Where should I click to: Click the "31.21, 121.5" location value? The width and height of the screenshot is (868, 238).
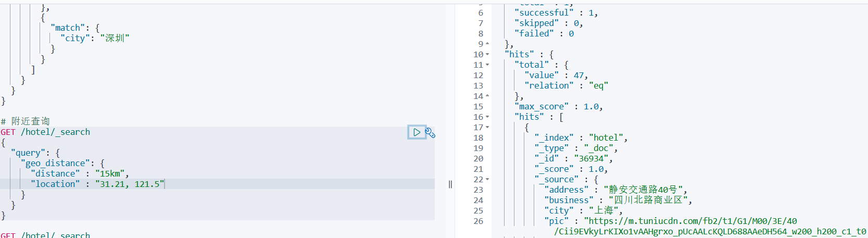point(130,184)
